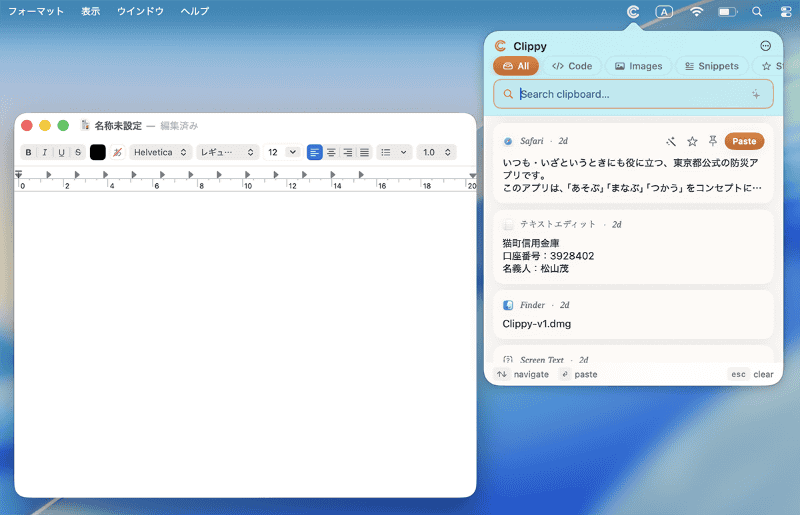The image size is (800, 515).
Task: Toggle underline in TextEdit toolbar
Action: (x=61, y=152)
